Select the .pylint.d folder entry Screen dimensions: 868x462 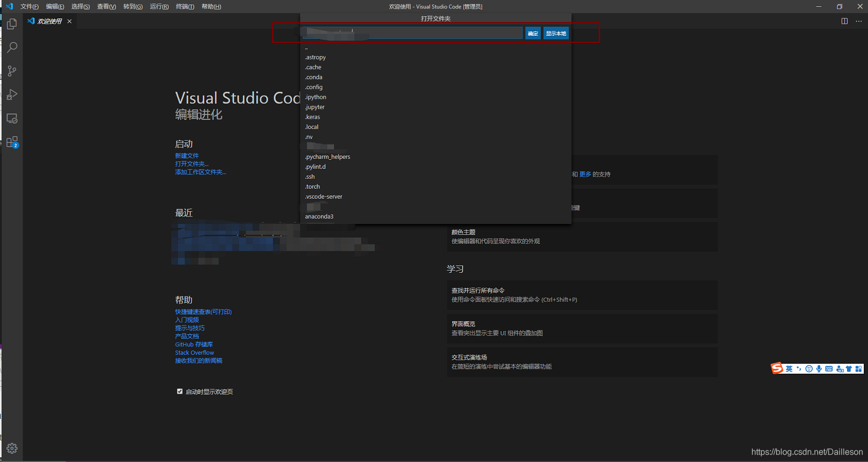coord(436,167)
